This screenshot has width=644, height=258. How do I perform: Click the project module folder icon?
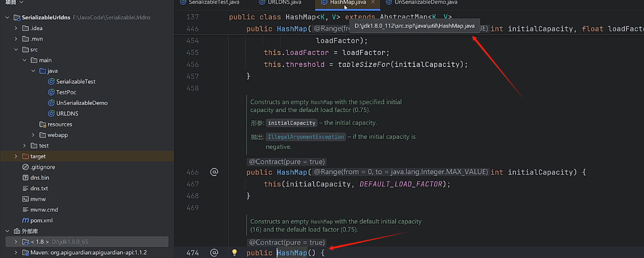[17, 18]
